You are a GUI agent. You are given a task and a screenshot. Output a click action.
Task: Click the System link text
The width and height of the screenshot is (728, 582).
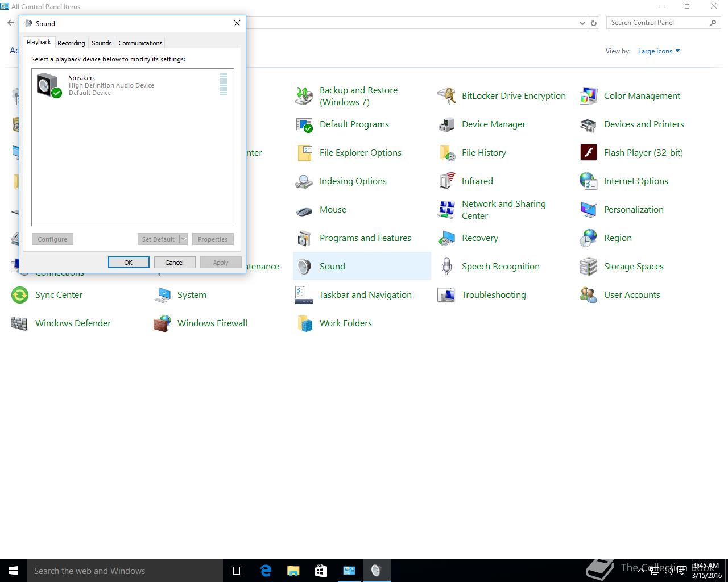click(x=192, y=295)
